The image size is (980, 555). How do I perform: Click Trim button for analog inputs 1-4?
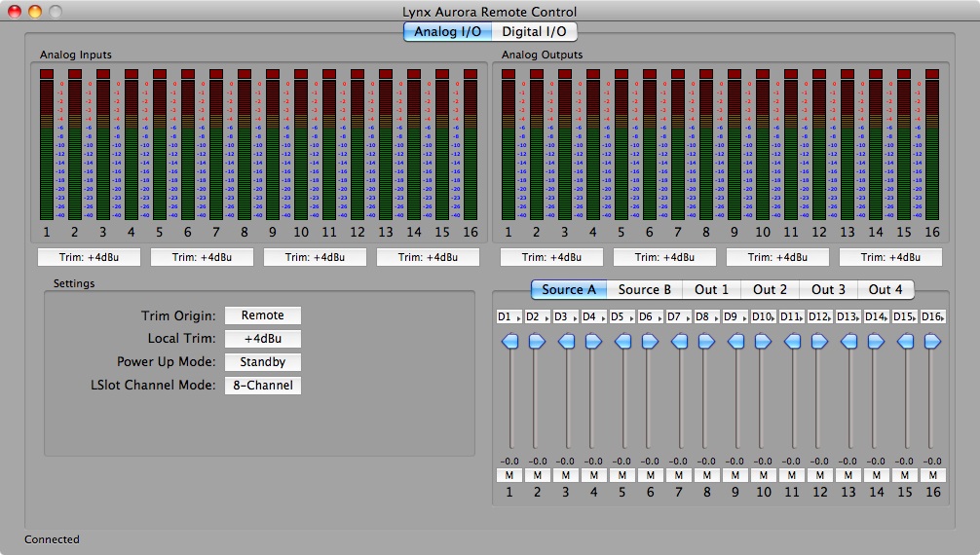pyautogui.click(x=89, y=257)
